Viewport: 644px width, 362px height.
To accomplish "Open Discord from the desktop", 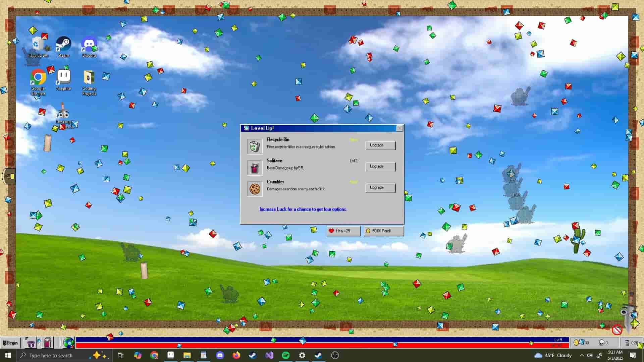I will tap(89, 44).
